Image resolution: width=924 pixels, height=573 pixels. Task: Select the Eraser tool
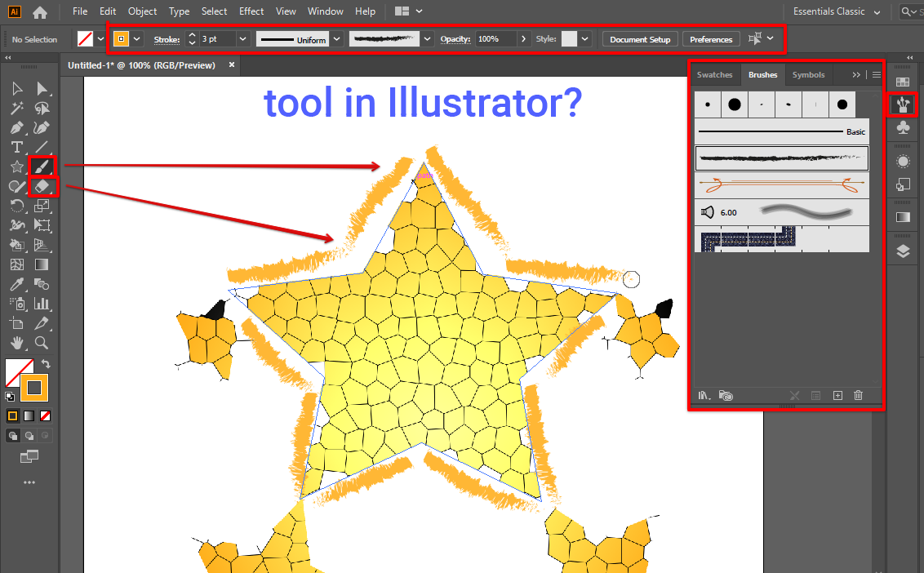(42, 186)
